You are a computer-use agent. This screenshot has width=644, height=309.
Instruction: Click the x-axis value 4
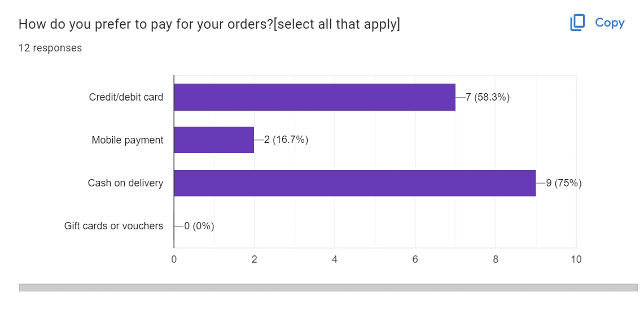click(335, 260)
